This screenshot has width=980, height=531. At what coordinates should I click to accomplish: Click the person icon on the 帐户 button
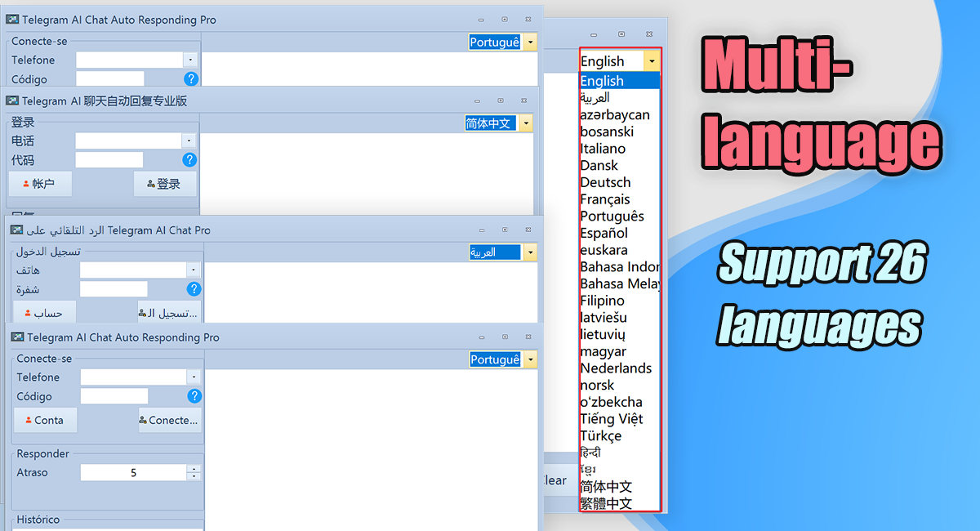point(25,183)
